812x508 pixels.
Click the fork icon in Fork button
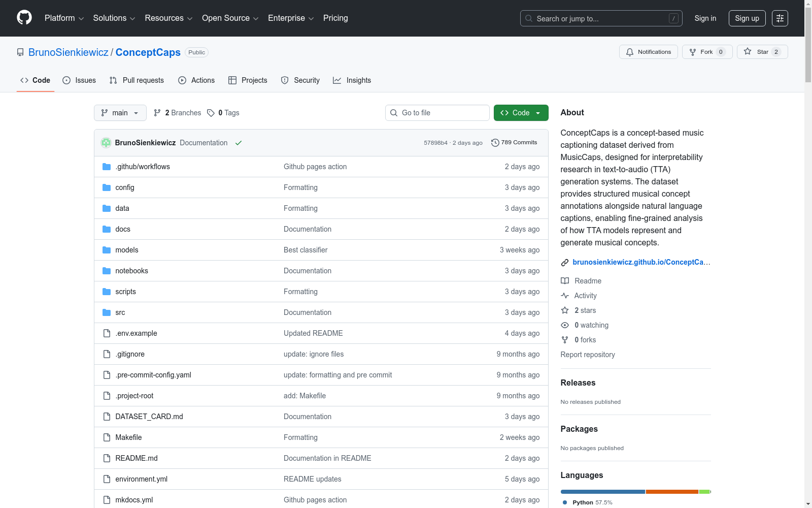[x=693, y=52]
